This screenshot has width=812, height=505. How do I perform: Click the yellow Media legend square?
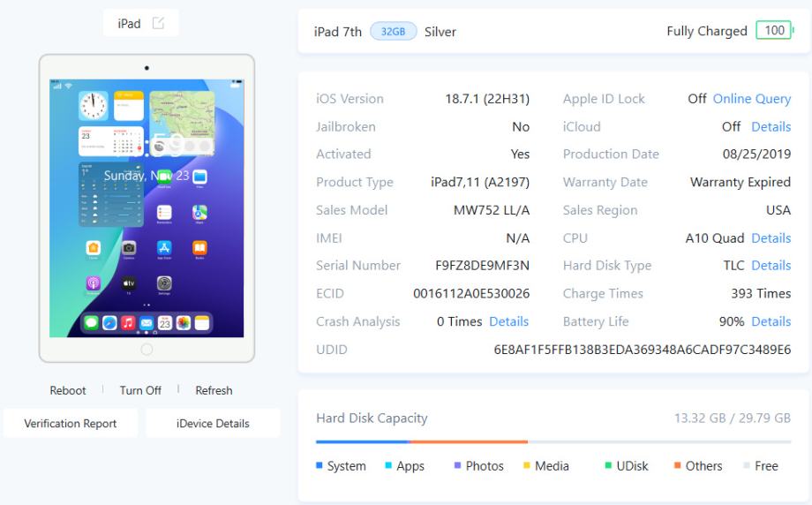click(527, 465)
